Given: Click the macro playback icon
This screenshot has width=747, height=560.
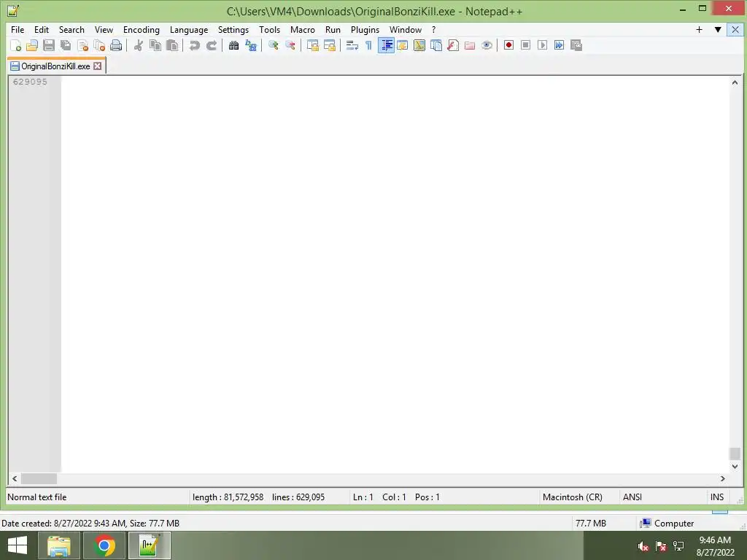Looking at the screenshot, I should pos(542,45).
